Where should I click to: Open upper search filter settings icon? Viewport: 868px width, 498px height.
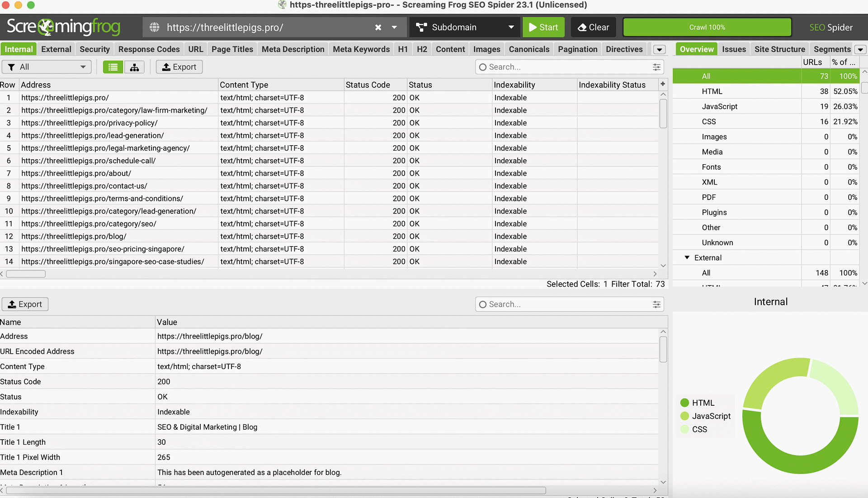click(x=656, y=67)
